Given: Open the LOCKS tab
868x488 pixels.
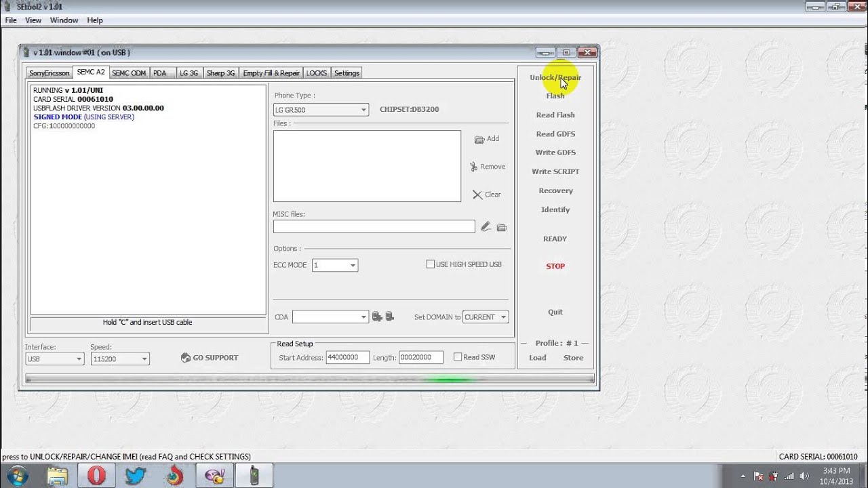Looking at the screenshot, I should pyautogui.click(x=317, y=73).
